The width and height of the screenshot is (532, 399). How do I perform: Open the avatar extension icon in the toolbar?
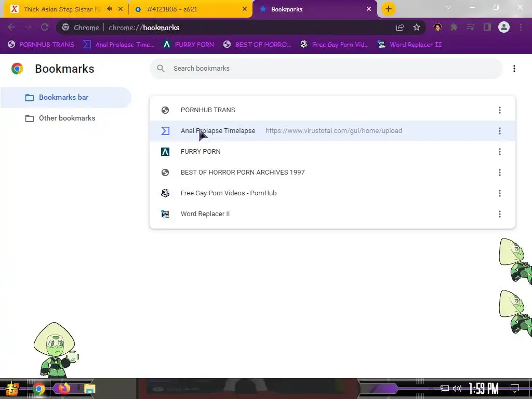coord(437,27)
